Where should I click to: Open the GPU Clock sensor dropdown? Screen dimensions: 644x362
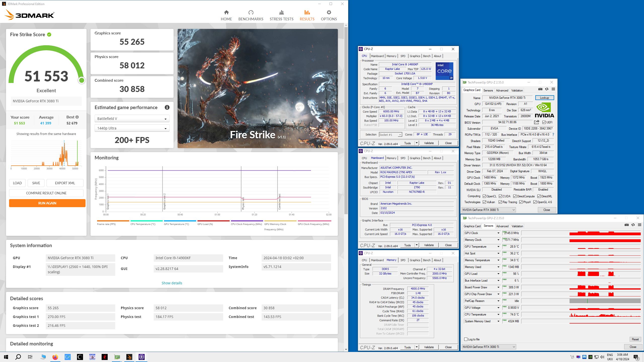498,233
